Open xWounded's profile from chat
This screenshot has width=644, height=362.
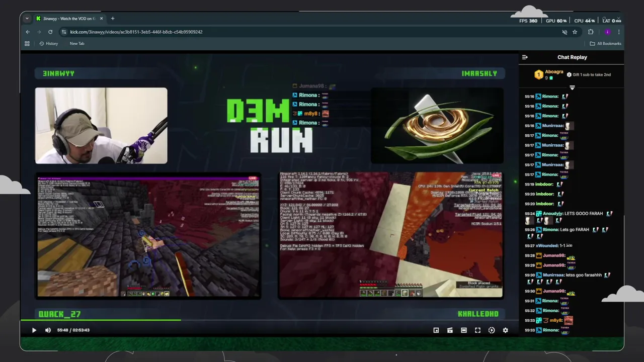[x=547, y=246]
